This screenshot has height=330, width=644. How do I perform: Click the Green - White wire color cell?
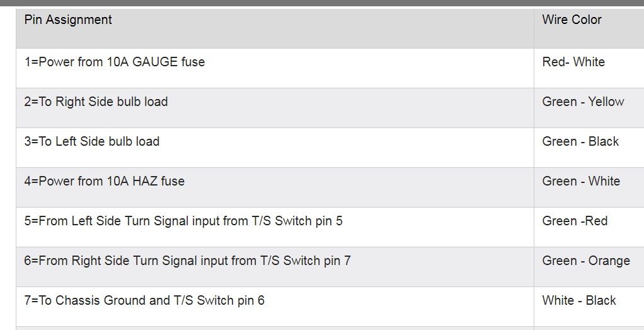[x=581, y=182]
